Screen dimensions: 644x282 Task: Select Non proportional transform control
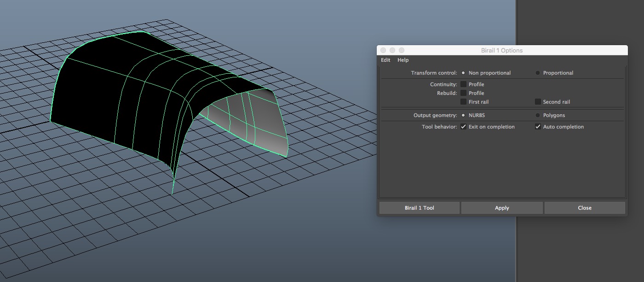(463, 73)
